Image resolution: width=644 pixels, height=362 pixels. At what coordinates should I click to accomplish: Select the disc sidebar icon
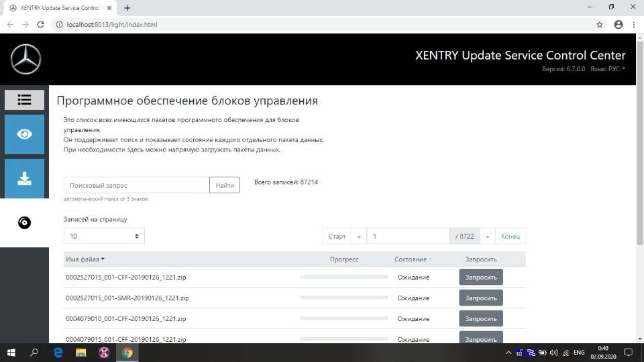click(24, 223)
